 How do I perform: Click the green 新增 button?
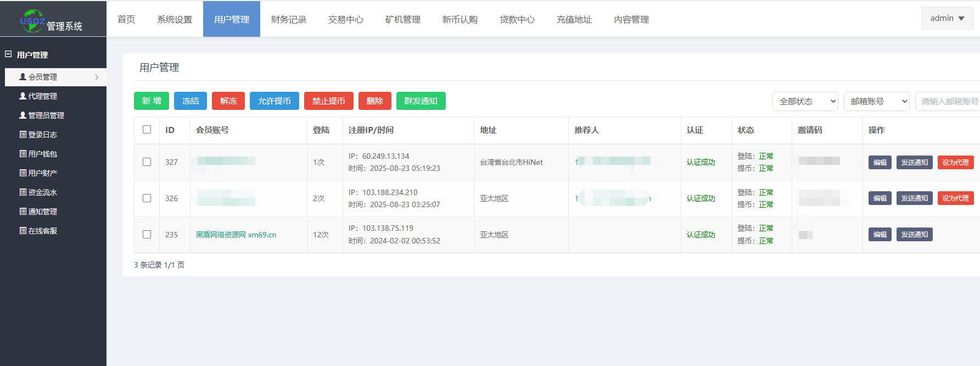tap(152, 101)
